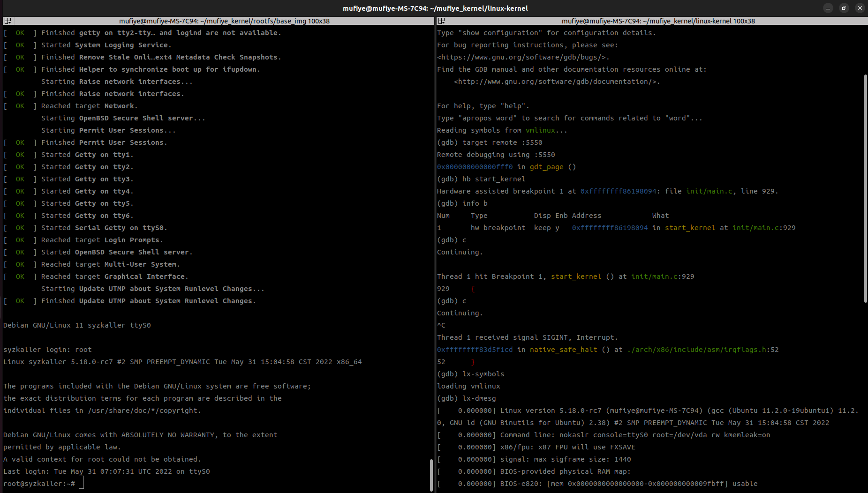Image resolution: width=868 pixels, height=493 pixels.
Task: Restore the Terminator window size
Action: pos(844,8)
